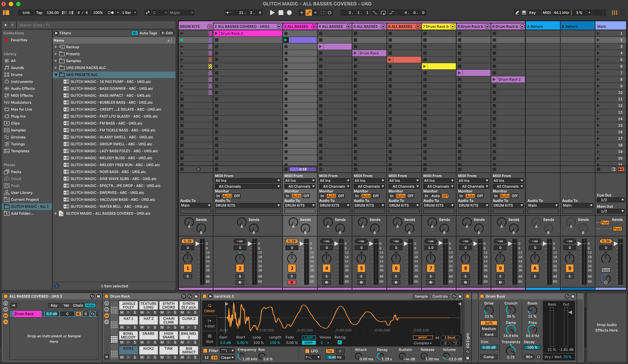Show the Key zone editor in the rack
Screen dimensions: 628x364
pyautogui.click(x=54, y=305)
